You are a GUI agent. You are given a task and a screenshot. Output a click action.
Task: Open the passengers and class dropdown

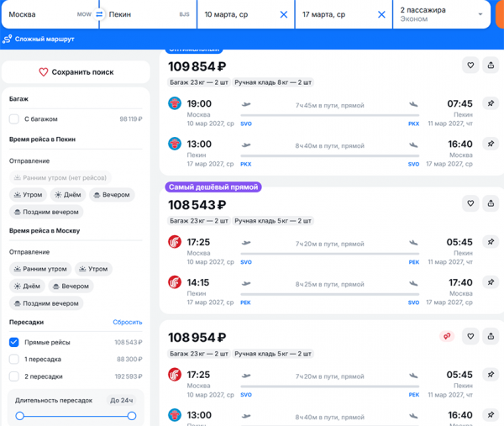(441, 14)
